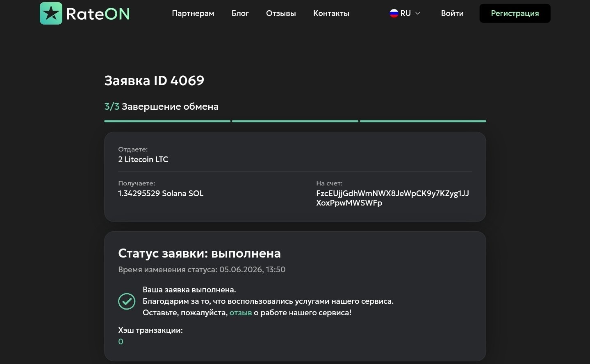Expand the RU language chevron
Image resolution: width=590 pixels, height=364 pixels.
coord(418,13)
